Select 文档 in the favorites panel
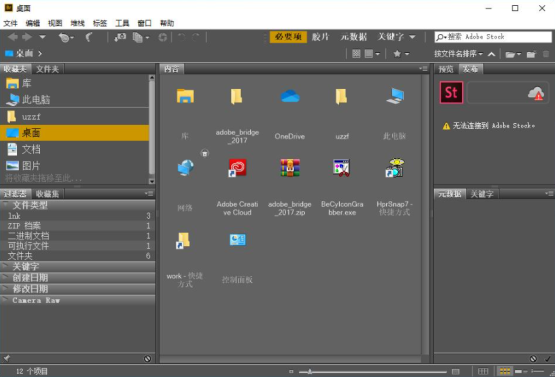 [x=74, y=149]
